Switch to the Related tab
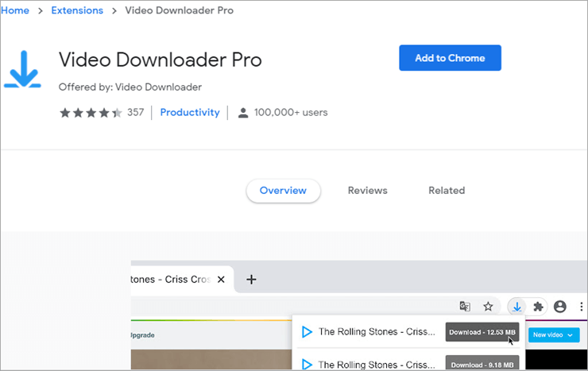 point(447,191)
